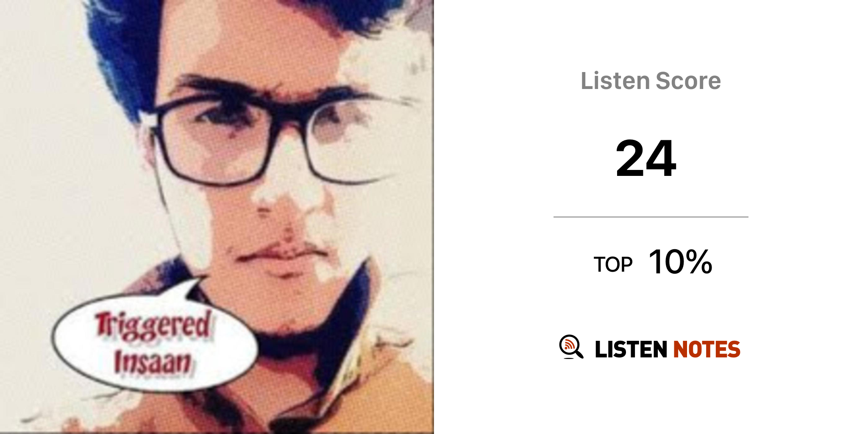Click the red NOTES wordmark
Viewport: 868px width, 434px height.
707,350
